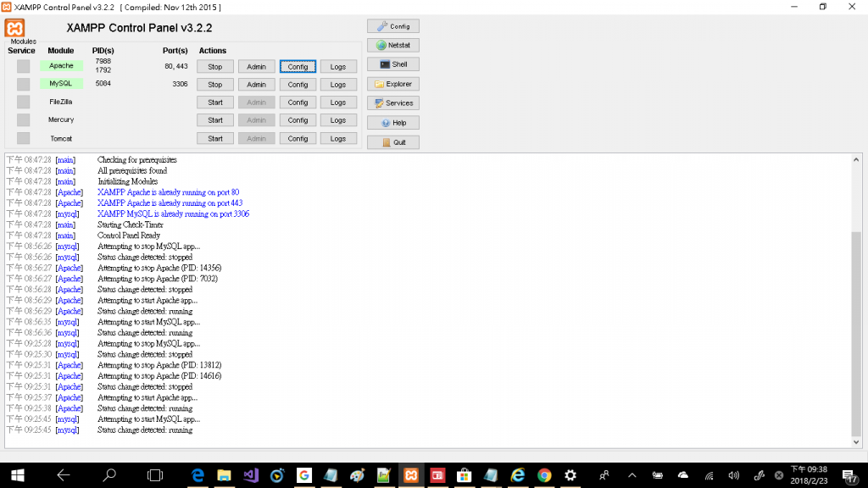Open MySQL Config menu
The image size is (868, 488).
(x=298, y=85)
